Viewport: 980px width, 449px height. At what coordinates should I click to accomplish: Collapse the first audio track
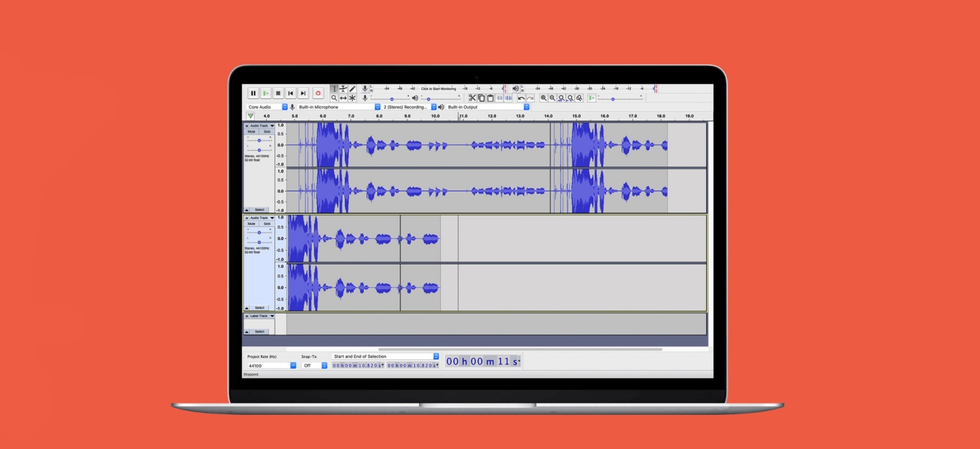(247, 210)
